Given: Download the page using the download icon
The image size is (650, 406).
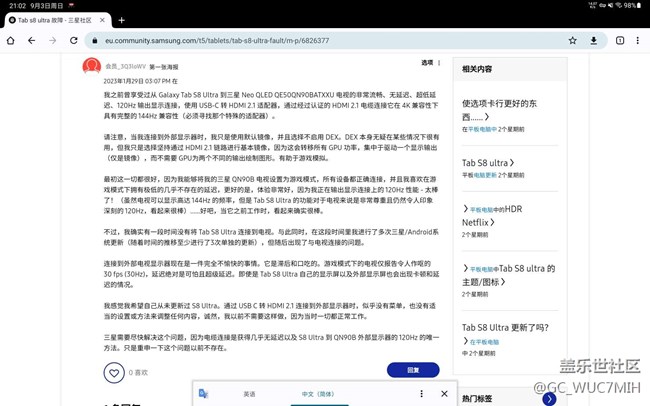Looking at the screenshot, I should pyautogui.click(x=594, y=41).
